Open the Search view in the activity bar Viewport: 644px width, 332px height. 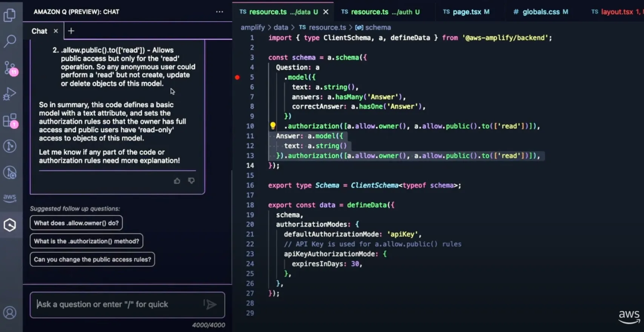coord(10,41)
